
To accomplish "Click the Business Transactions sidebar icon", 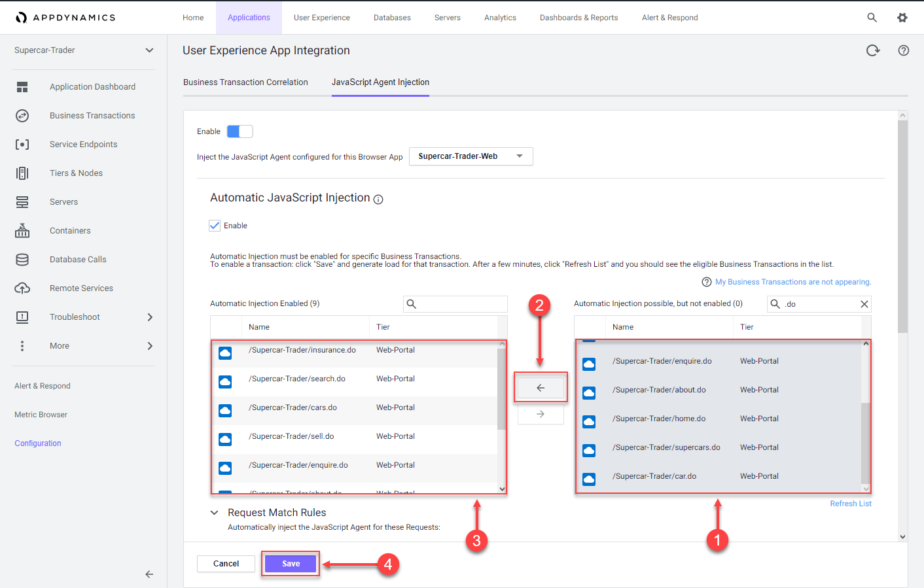I will pos(22,116).
